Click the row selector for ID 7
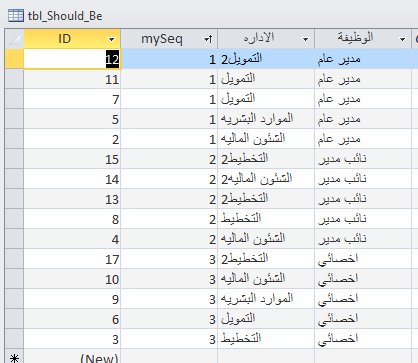Image resolution: width=418 pixels, height=363 pixels. 14,99
